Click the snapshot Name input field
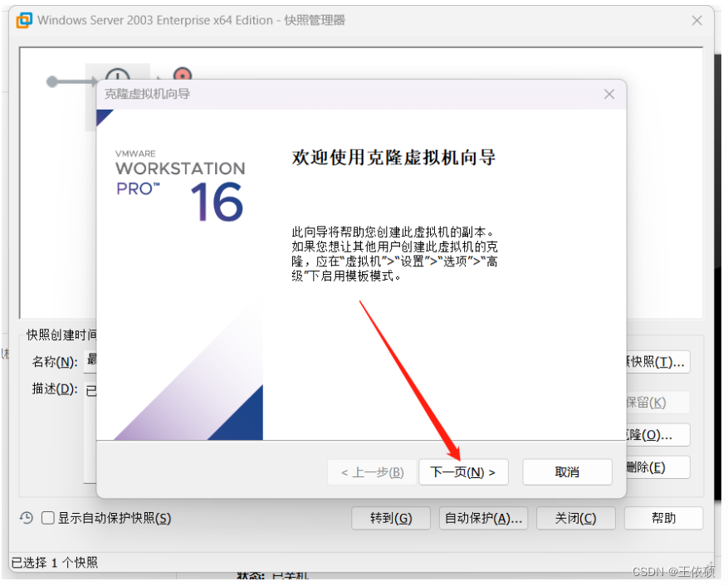The image size is (728, 586). click(x=90, y=362)
